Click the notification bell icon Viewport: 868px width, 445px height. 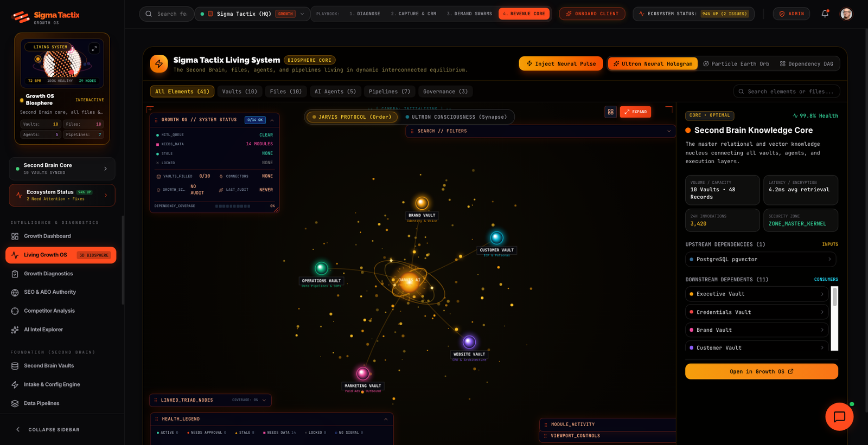825,14
